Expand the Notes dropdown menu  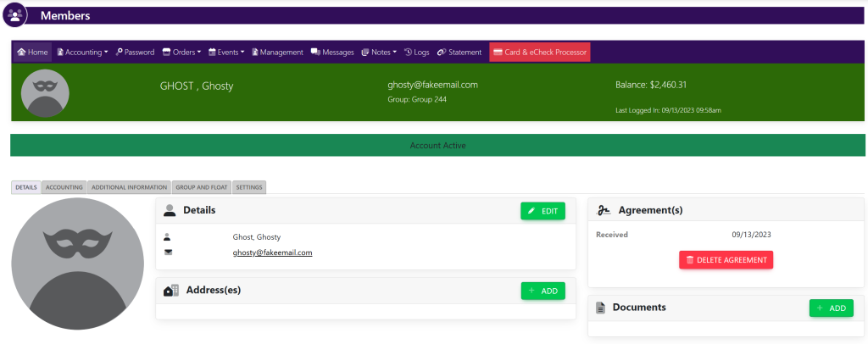point(379,53)
